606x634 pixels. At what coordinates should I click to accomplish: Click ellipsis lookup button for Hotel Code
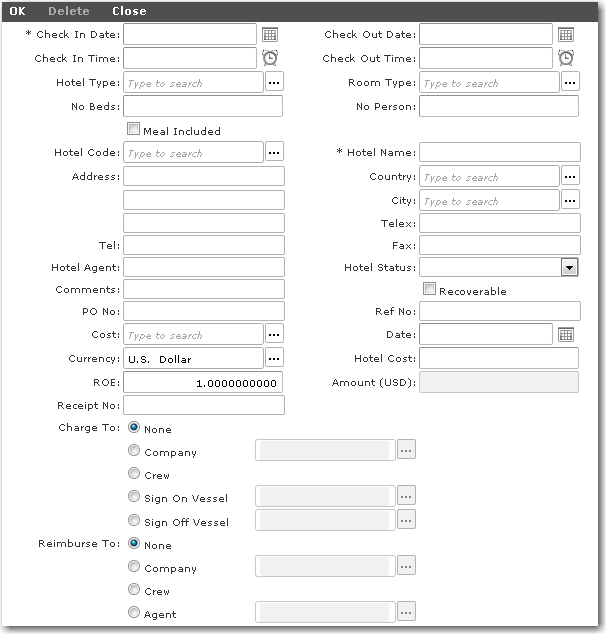[x=274, y=153]
